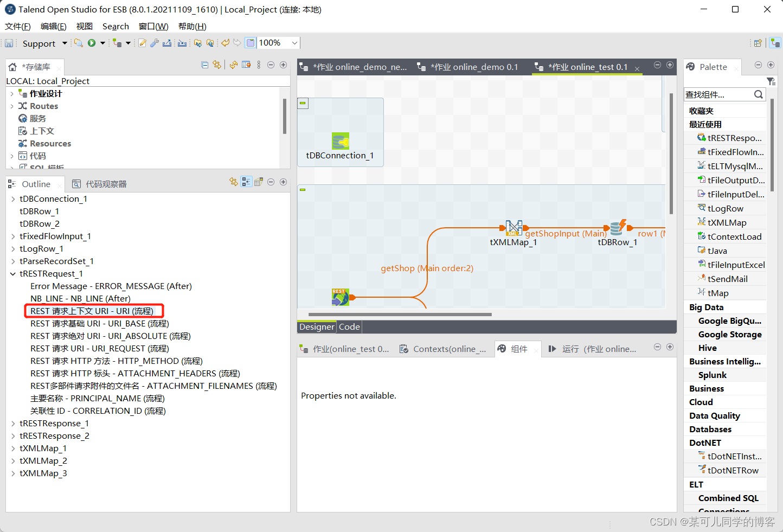This screenshot has height=532, width=783.
Task: Expand the Big Data palette category
Action: pos(706,307)
